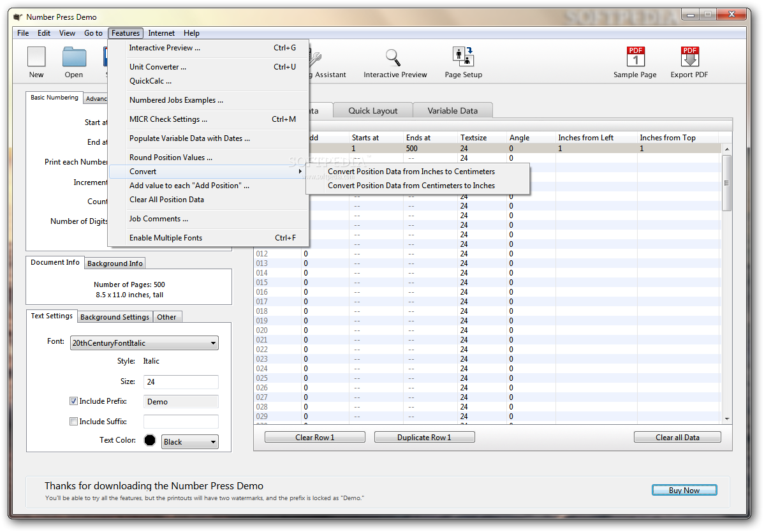Enable the Include Suffix checkbox
This screenshot has width=764, height=532.
(73, 422)
